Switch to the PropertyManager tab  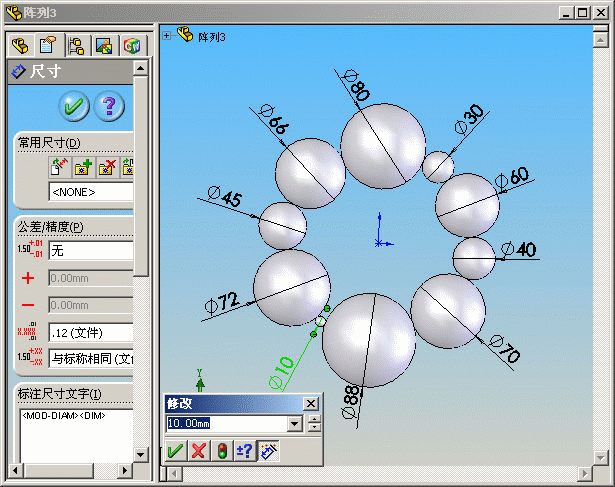click(x=47, y=46)
